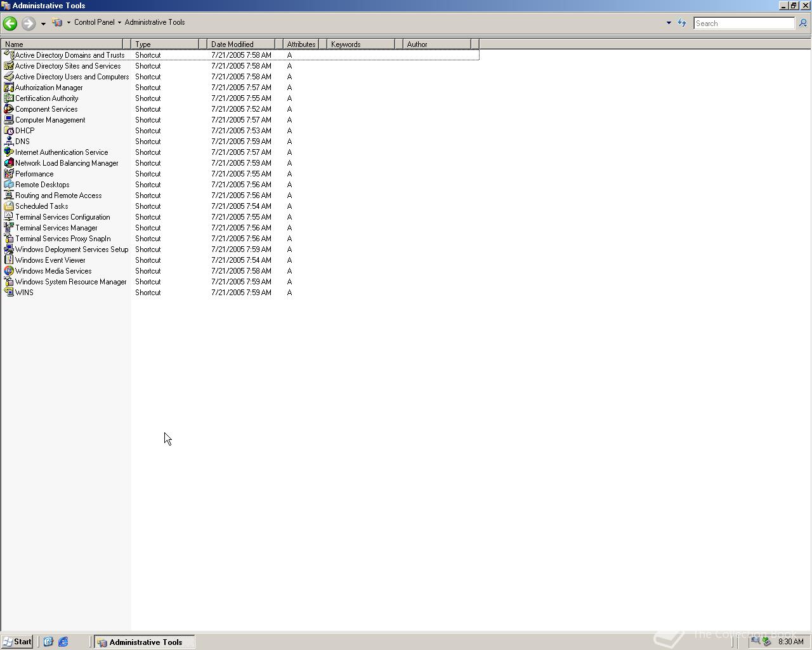Select the DNS shortcut icon
This screenshot has width=812, height=650.
click(x=9, y=142)
